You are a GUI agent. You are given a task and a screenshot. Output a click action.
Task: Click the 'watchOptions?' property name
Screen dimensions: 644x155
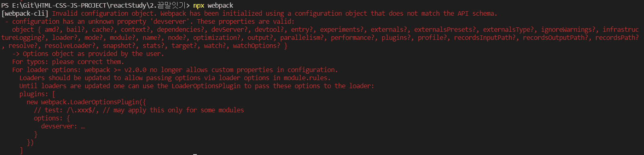(x=256, y=45)
